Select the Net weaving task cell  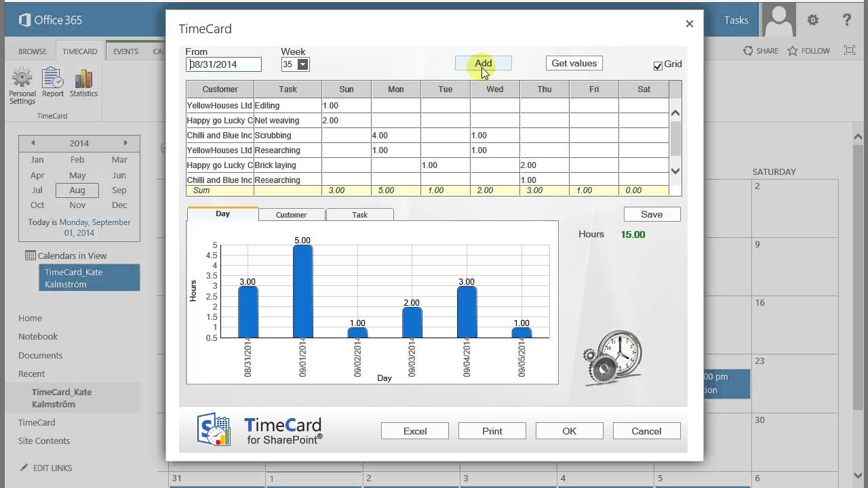coord(288,121)
